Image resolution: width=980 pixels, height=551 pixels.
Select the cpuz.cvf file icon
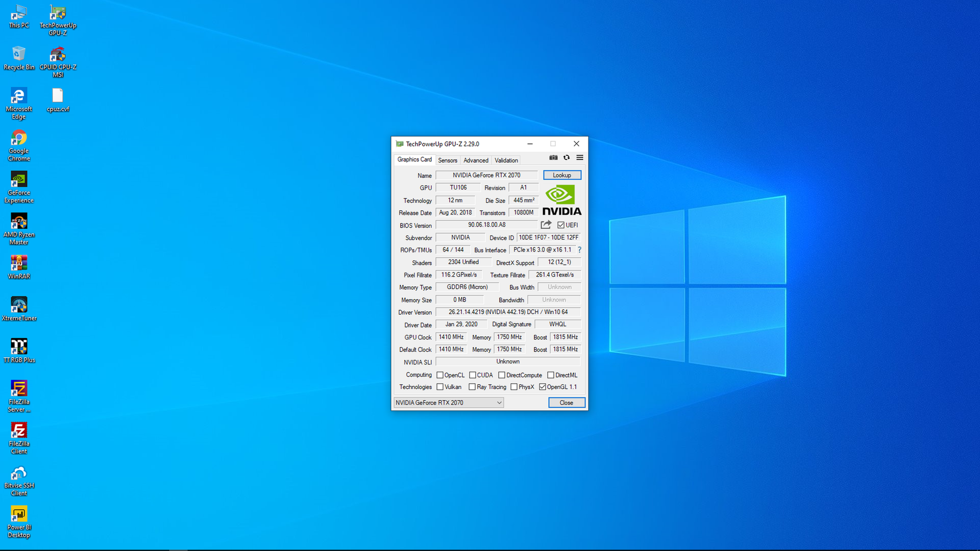point(58,100)
